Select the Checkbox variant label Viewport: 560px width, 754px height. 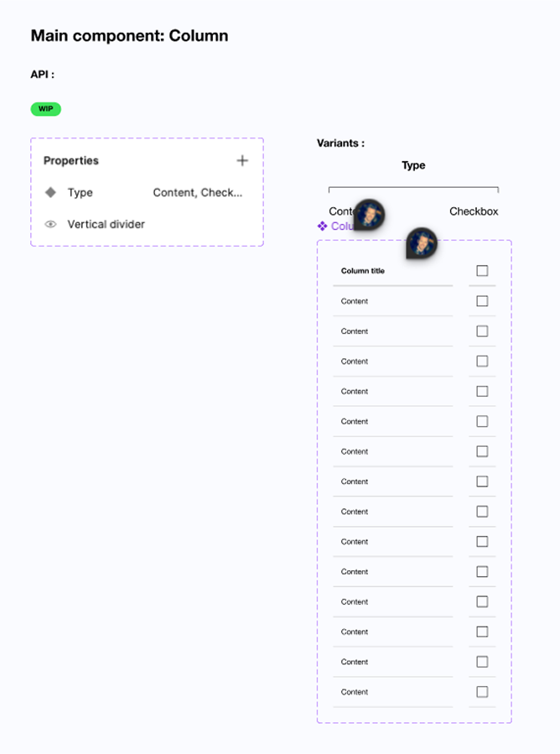tap(474, 211)
